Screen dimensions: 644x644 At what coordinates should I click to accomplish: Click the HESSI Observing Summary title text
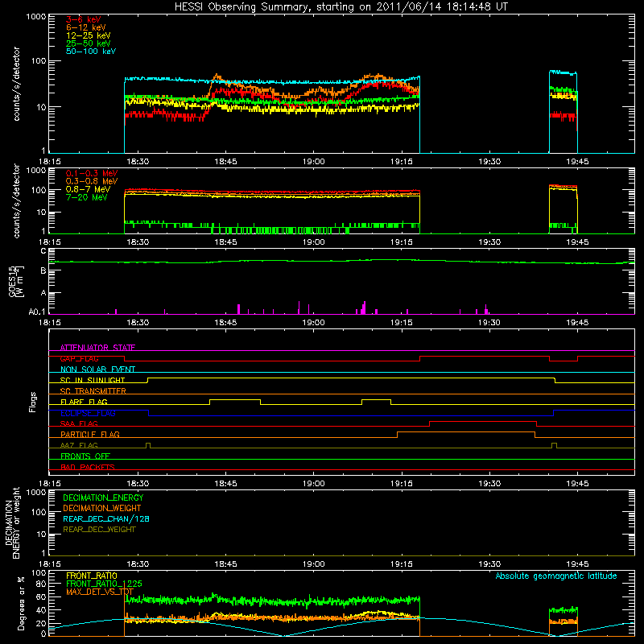pos(341,6)
